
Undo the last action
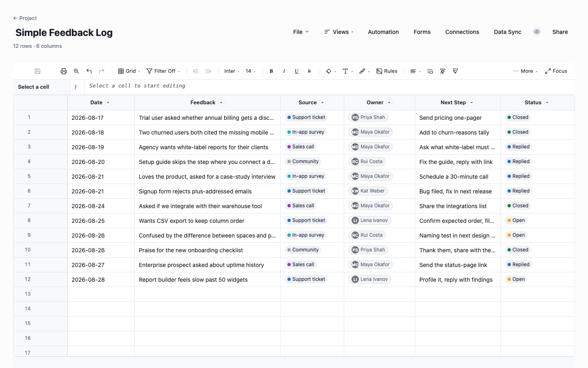(89, 71)
